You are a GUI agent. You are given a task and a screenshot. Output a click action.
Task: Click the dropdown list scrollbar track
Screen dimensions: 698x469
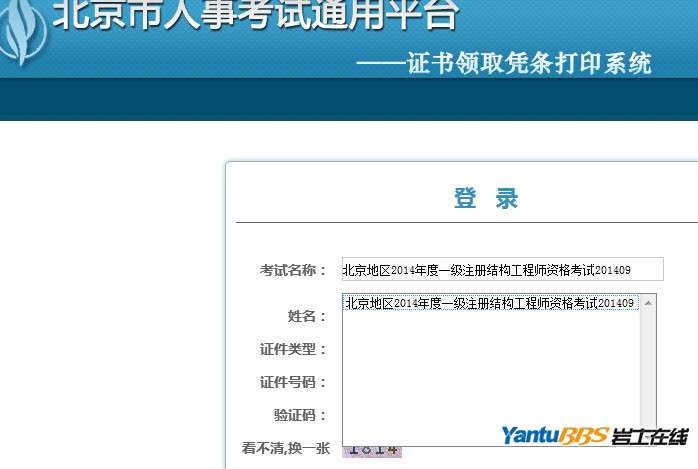[x=648, y=370]
